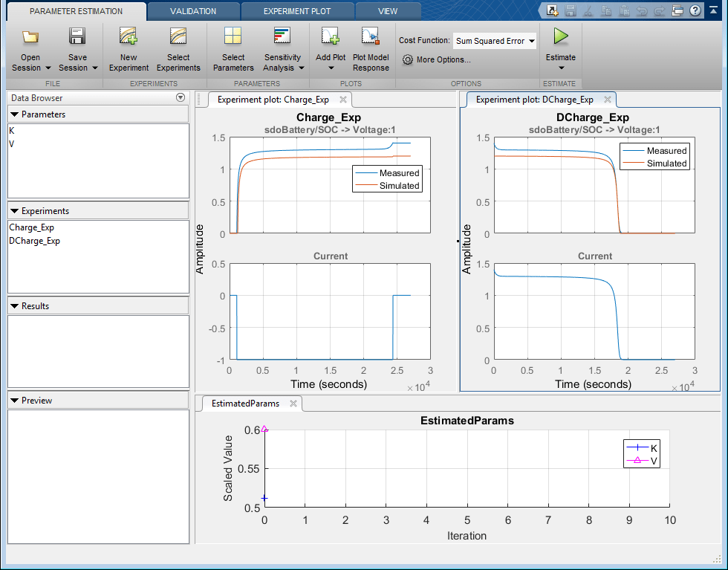Close the EstimatedParams plot tab
This screenshot has height=570, width=728.
tap(293, 404)
